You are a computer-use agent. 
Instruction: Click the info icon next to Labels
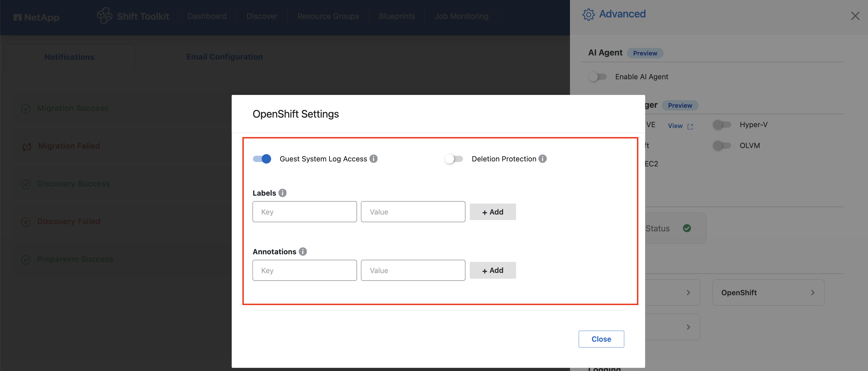tap(282, 193)
